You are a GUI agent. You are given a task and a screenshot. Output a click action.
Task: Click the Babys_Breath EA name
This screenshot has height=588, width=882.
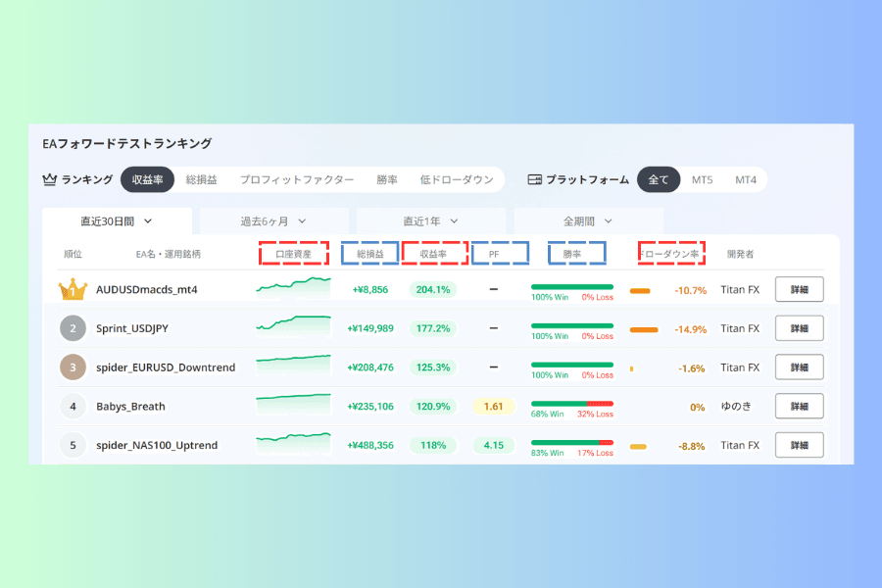[130, 406]
